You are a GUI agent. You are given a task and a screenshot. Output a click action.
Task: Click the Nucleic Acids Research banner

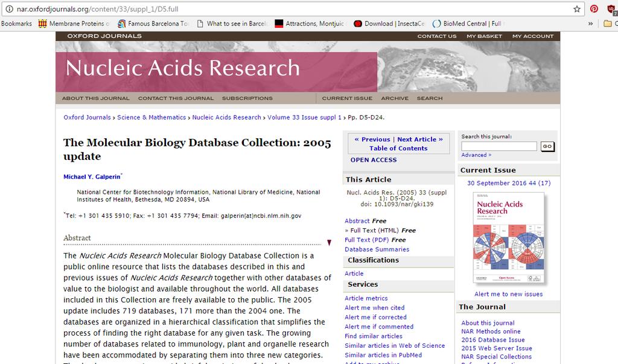(x=216, y=72)
